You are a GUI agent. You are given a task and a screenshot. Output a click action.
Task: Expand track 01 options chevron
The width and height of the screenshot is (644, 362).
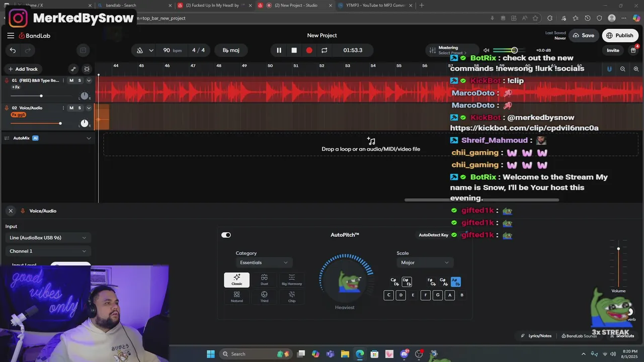[x=89, y=80]
